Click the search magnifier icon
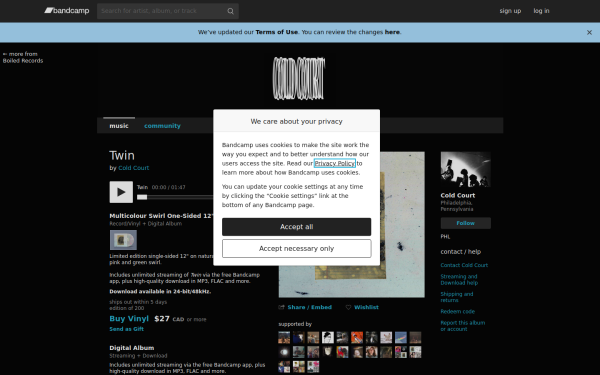The height and width of the screenshot is (375, 600). pyautogui.click(x=230, y=11)
